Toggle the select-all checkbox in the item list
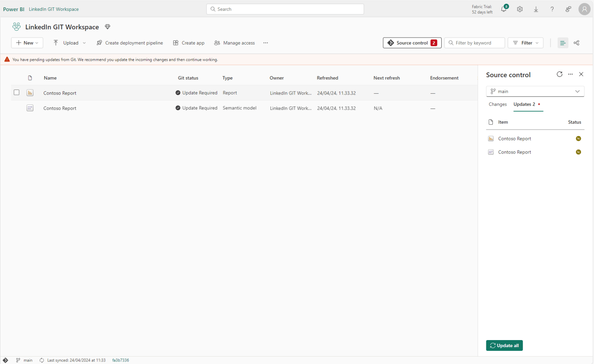Image resolution: width=594 pixels, height=364 pixels. point(17,78)
